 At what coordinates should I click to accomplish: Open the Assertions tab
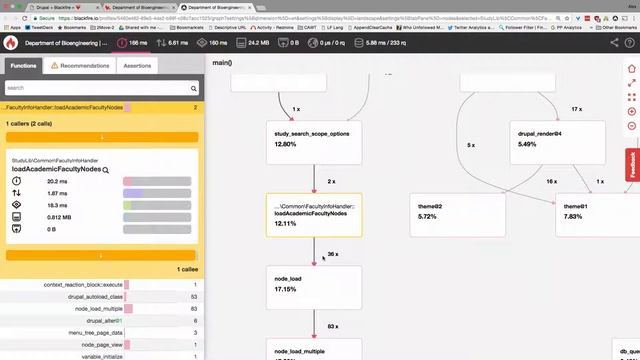[x=137, y=66]
